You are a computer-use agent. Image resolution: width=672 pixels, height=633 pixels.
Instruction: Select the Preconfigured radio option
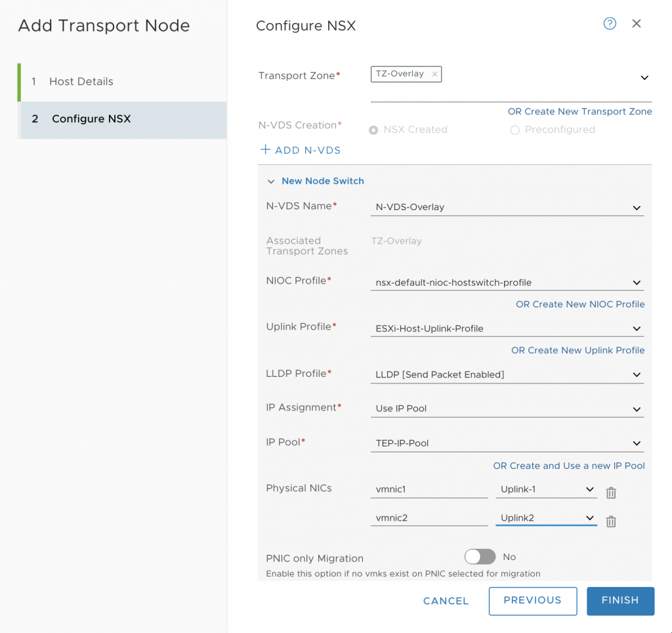coord(514,130)
